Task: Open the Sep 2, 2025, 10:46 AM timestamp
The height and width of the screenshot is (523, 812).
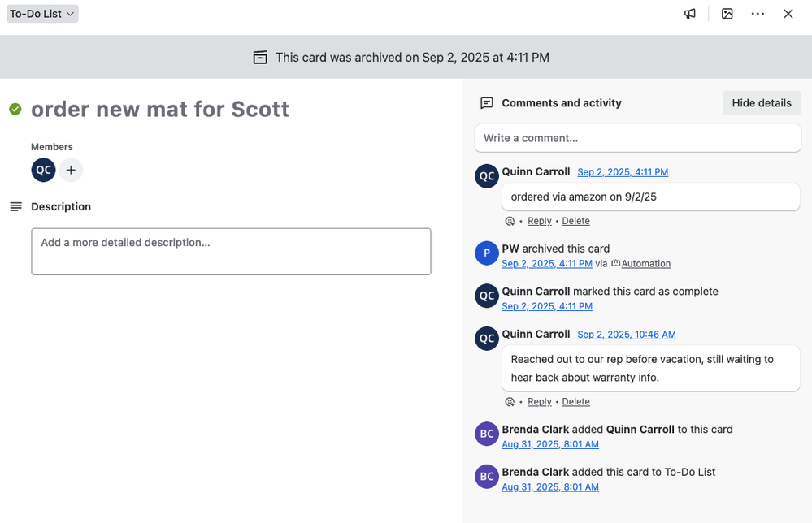Action: point(626,335)
